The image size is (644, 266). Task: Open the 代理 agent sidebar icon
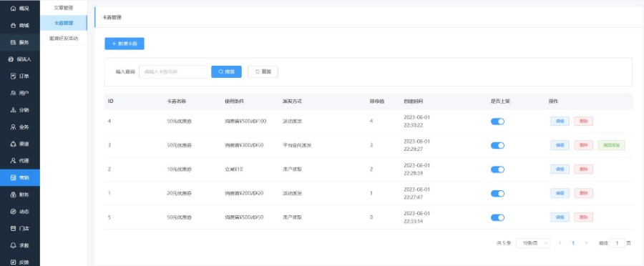click(x=13, y=161)
